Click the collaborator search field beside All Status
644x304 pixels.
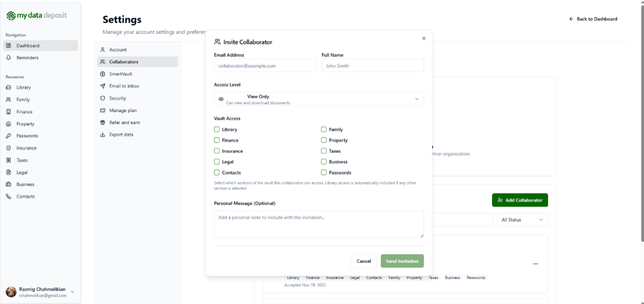(462, 220)
